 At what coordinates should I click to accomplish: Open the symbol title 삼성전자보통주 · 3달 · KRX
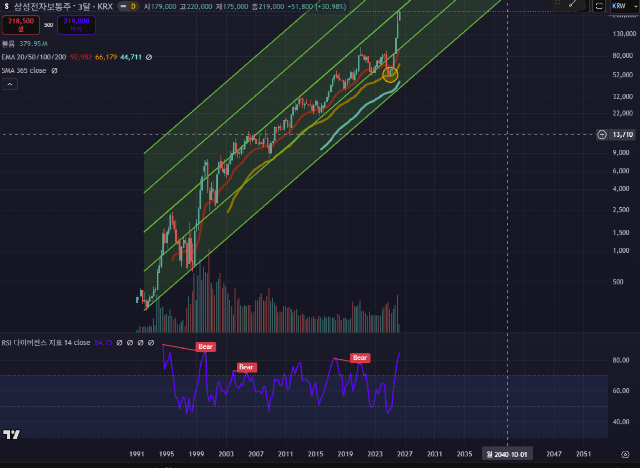coord(63,7)
